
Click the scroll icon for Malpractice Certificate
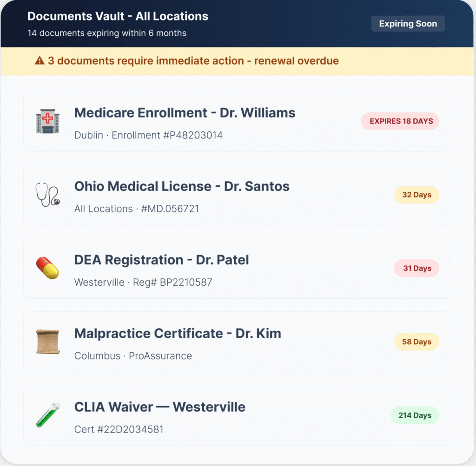47,342
